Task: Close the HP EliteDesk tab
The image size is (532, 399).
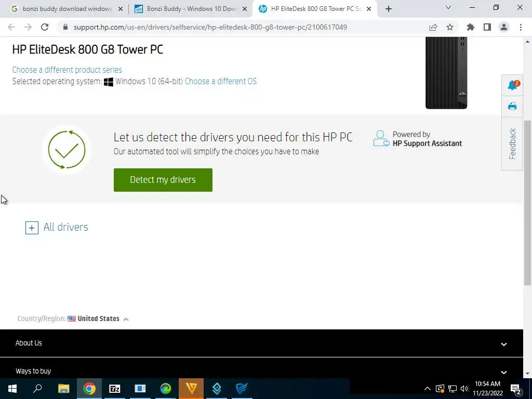Action: coord(369,9)
